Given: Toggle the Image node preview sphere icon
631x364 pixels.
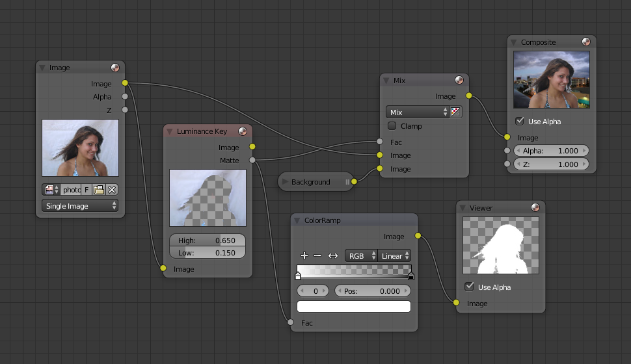Looking at the screenshot, I should (x=115, y=68).
